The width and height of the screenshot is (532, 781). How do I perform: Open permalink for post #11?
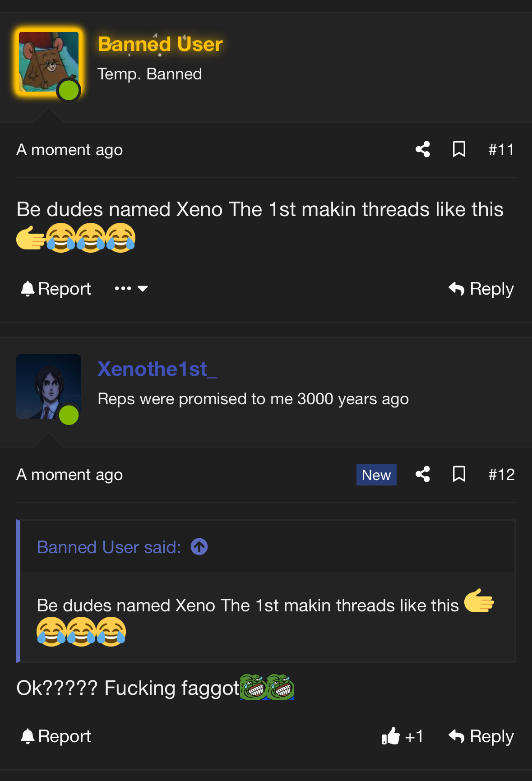coord(501,150)
